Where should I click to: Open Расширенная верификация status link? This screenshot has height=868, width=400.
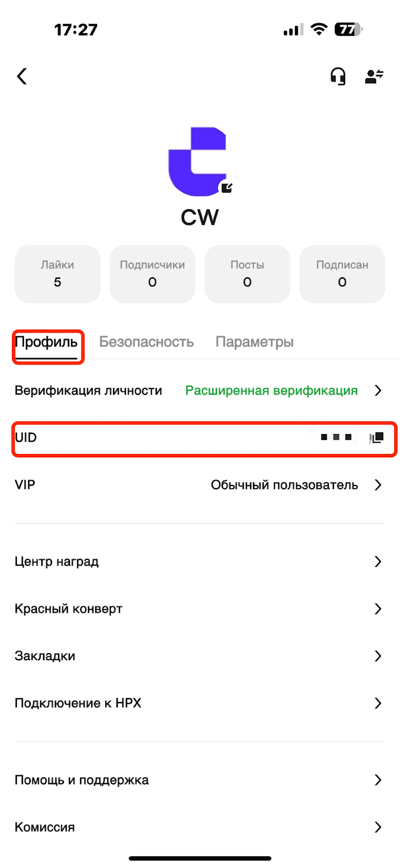pos(271,391)
